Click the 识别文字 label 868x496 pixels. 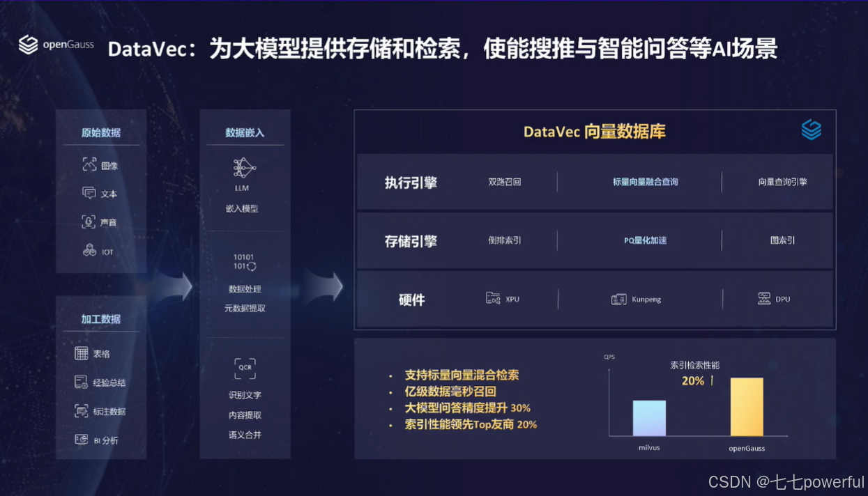point(245,395)
